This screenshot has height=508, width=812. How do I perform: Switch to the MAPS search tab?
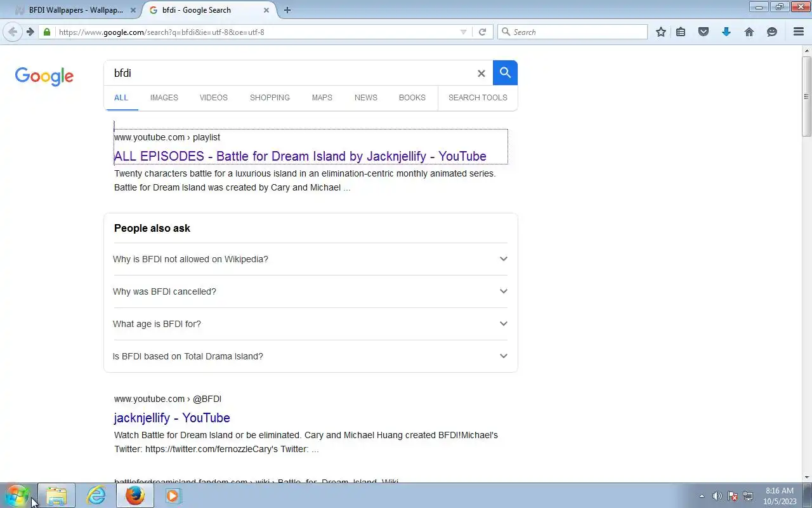click(322, 98)
